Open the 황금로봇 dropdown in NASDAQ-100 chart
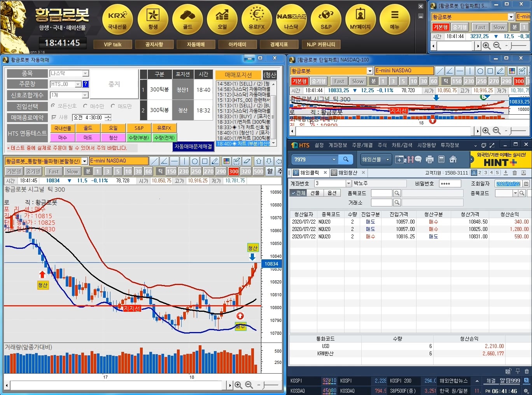Viewport: 532px width, 395px height. point(370,71)
